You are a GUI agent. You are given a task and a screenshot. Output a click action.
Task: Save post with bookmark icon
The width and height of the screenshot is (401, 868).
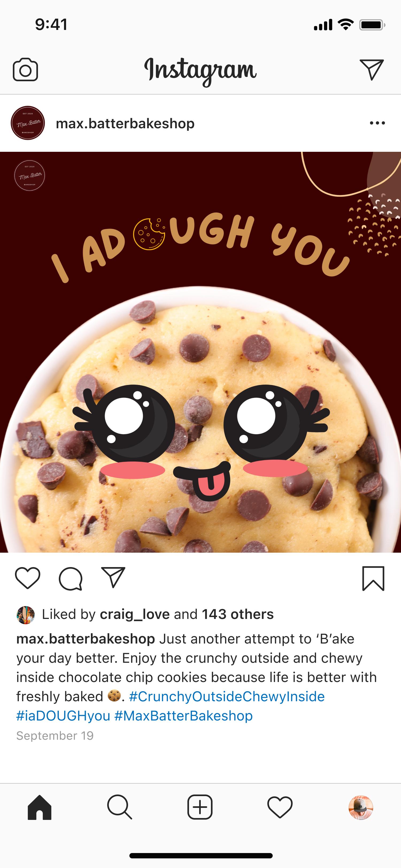point(373,579)
